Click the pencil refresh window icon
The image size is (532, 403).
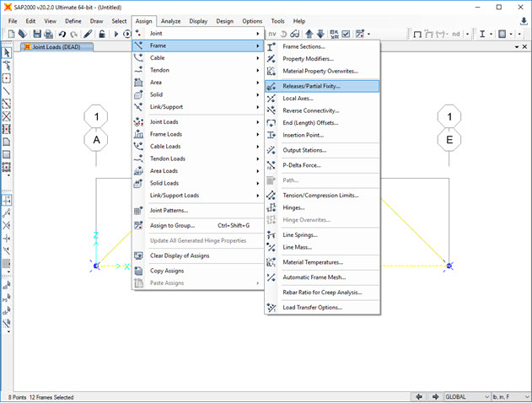pos(88,34)
